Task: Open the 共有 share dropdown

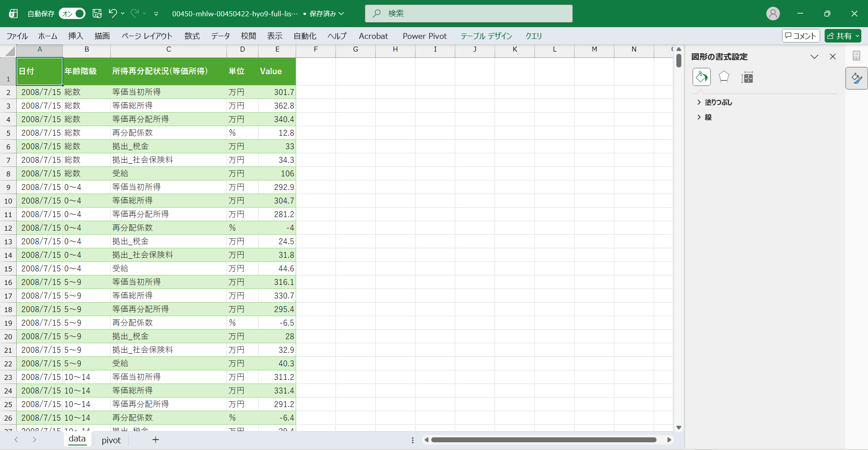Action: click(x=843, y=36)
